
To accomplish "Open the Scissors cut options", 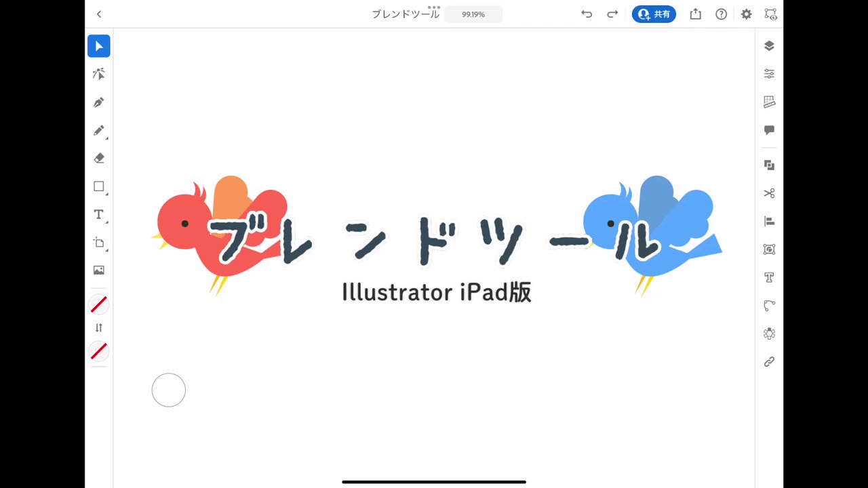I will coord(769,193).
